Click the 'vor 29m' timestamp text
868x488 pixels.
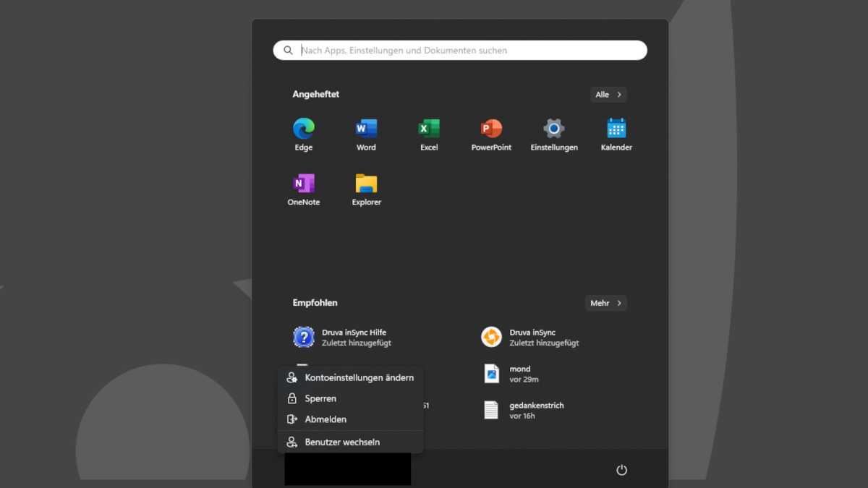(524, 380)
